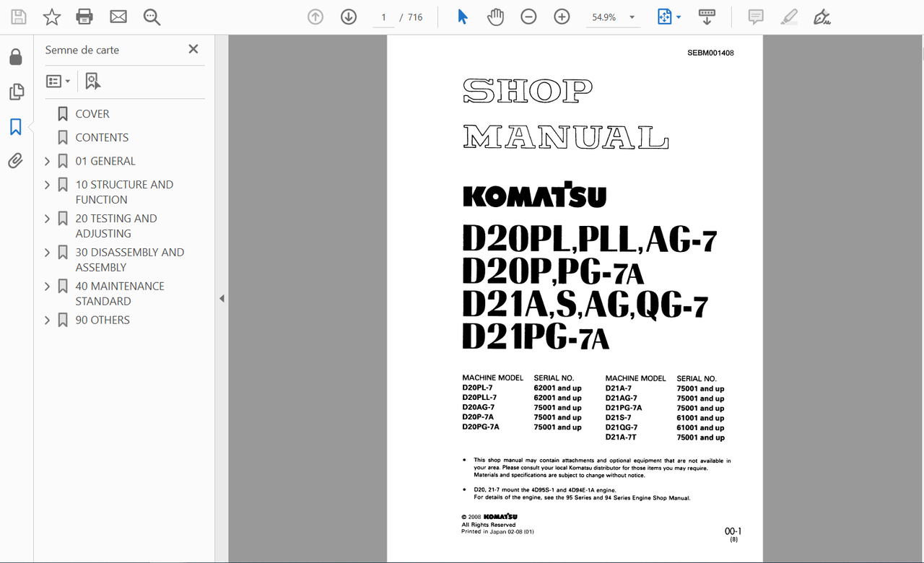Select the COVER bookmark
The height and width of the screenshot is (563, 924).
92,114
